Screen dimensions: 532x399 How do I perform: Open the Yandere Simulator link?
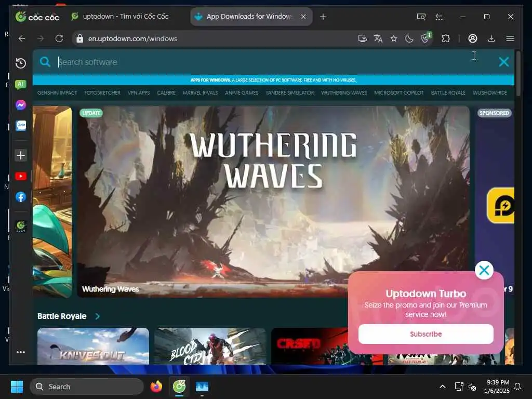point(290,92)
